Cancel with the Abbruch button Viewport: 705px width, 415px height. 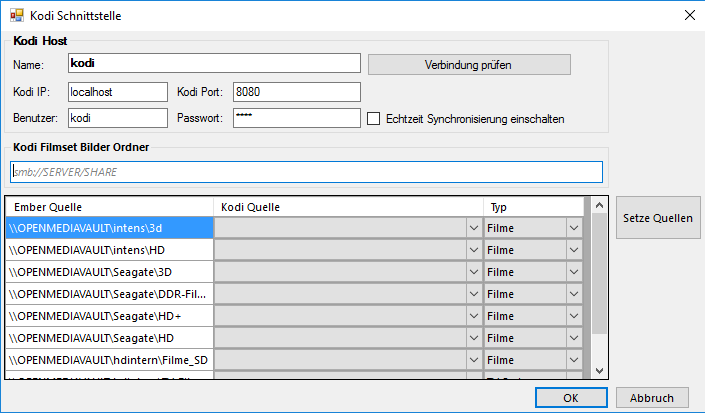tap(652, 398)
